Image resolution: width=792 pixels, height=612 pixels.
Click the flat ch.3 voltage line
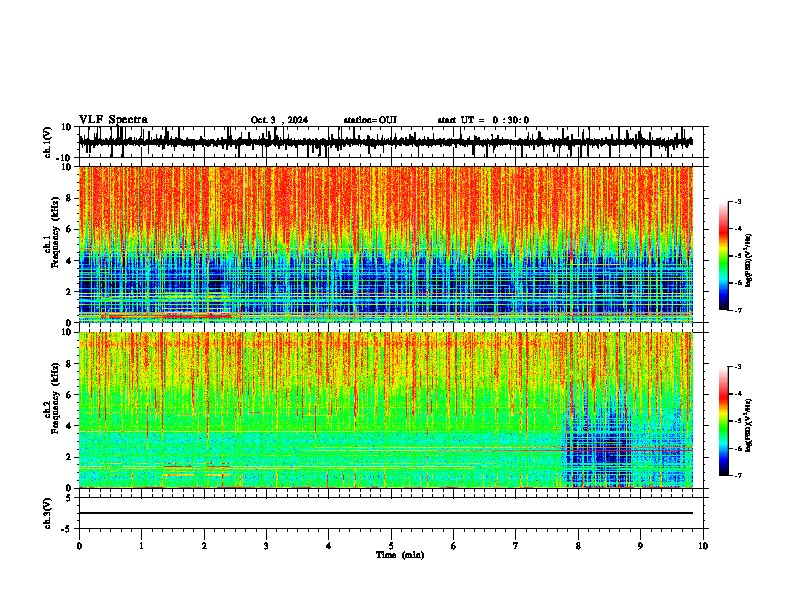386,513
